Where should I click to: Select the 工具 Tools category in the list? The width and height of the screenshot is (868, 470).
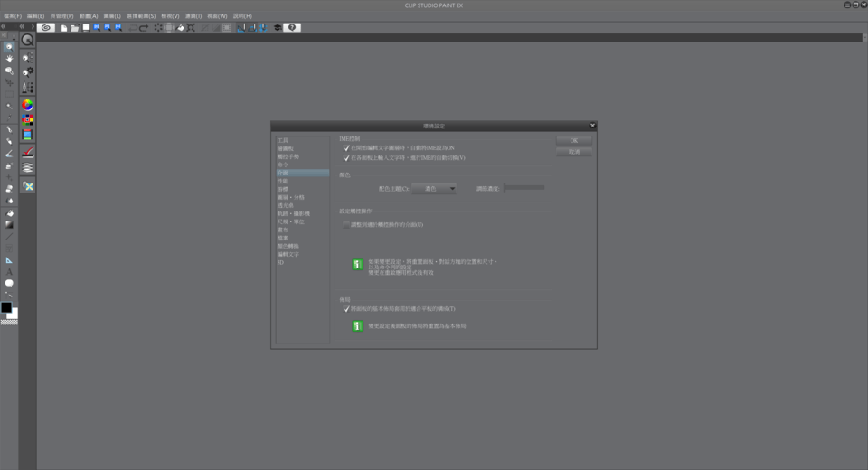[302, 141]
